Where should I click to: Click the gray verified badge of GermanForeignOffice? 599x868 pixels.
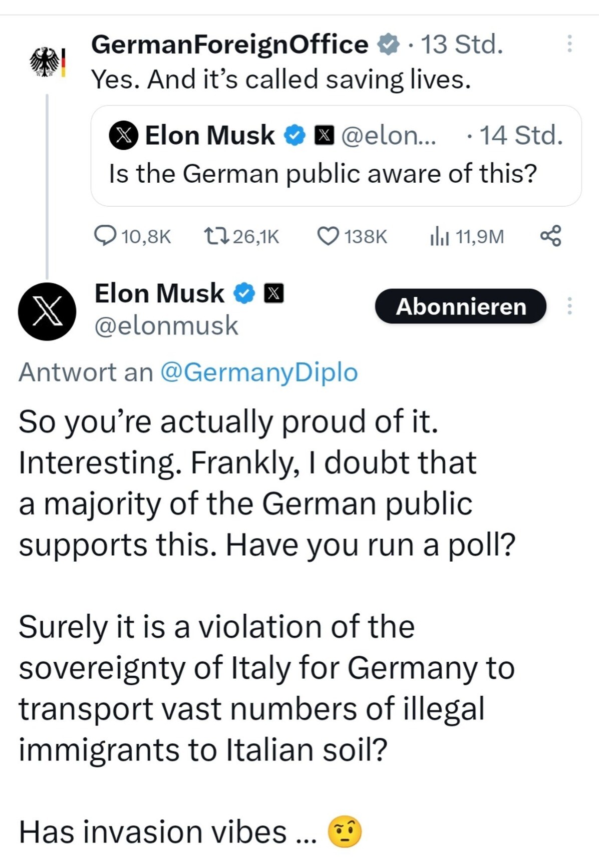(388, 45)
